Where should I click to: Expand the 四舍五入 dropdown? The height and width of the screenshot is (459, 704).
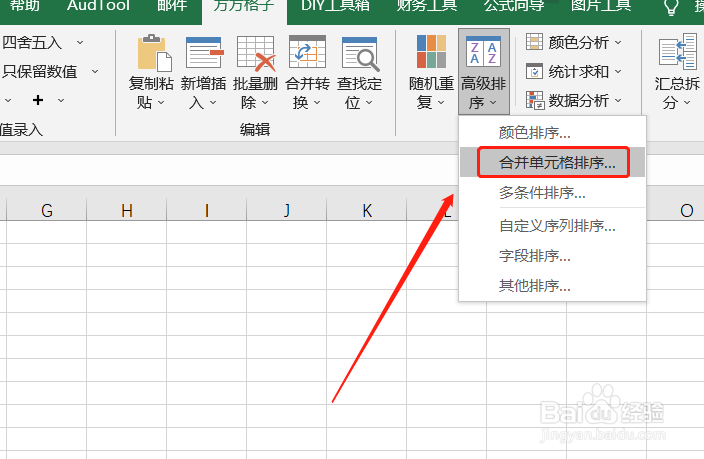click(x=80, y=43)
